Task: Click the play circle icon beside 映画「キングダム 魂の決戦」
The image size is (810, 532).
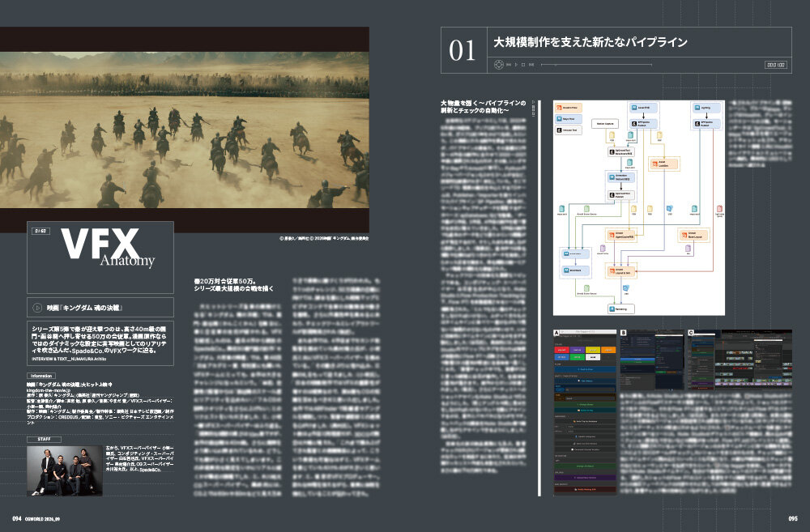Action: [37, 308]
